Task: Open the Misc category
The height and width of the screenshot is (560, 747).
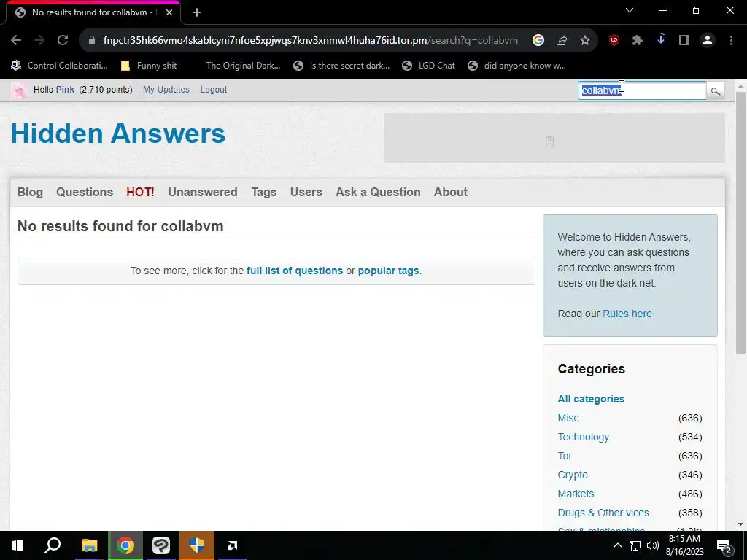Action: click(x=568, y=418)
